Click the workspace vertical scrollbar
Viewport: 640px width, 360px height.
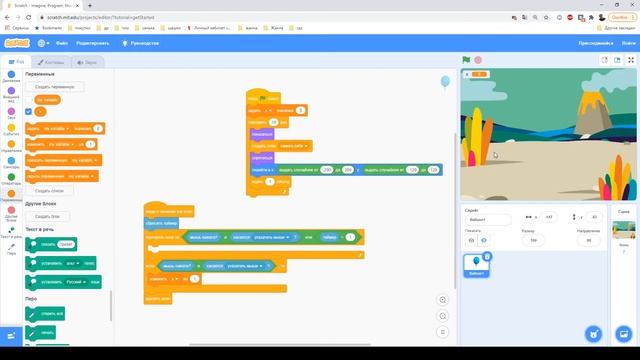(x=455, y=210)
